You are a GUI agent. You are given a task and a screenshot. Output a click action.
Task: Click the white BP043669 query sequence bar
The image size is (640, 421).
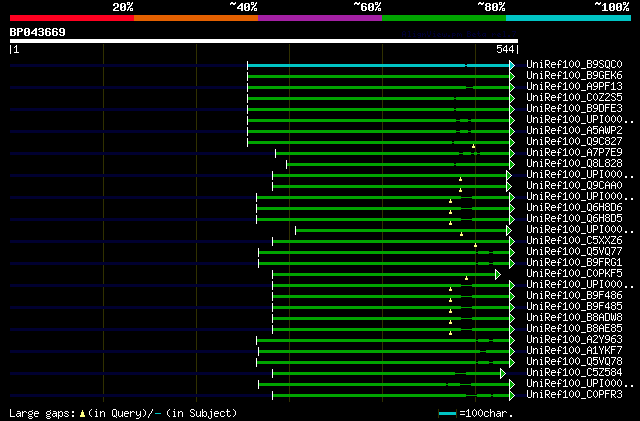click(264, 41)
